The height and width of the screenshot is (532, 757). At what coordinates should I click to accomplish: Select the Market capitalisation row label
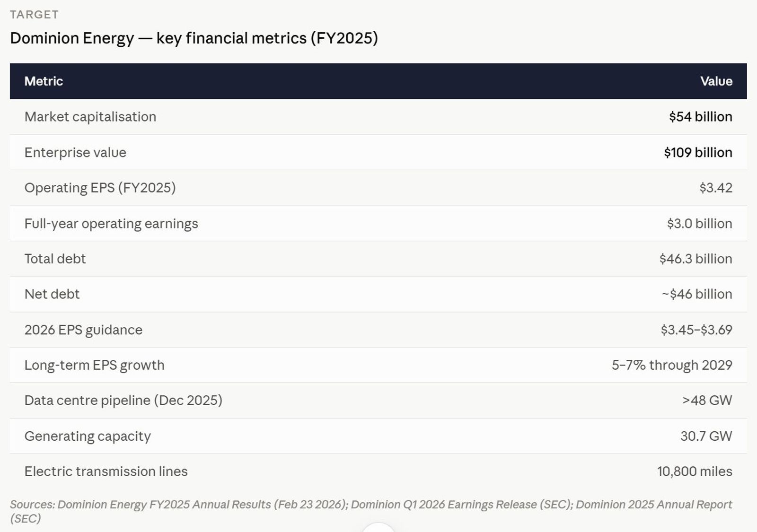pos(90,117)
